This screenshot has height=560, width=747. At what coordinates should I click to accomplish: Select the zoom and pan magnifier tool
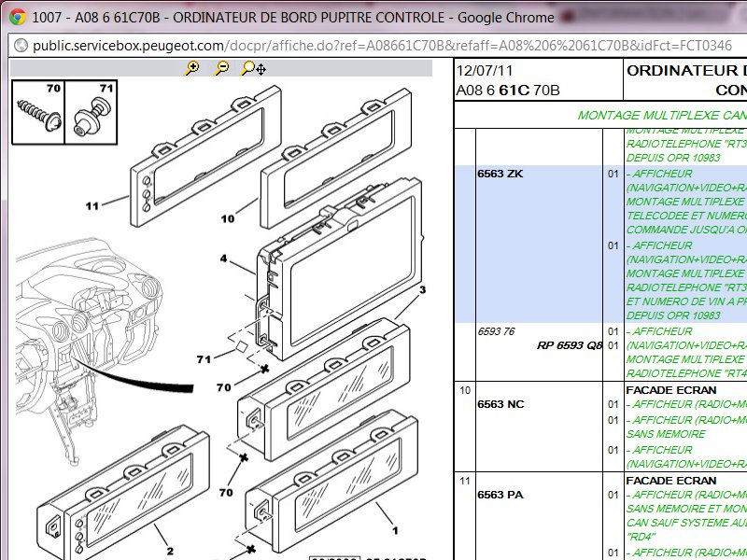pyautogui.click(x=253, y=68)
